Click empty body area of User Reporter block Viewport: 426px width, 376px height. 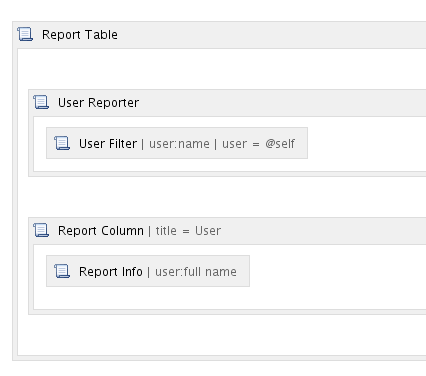pyautogui.click(x=367, y=144)
